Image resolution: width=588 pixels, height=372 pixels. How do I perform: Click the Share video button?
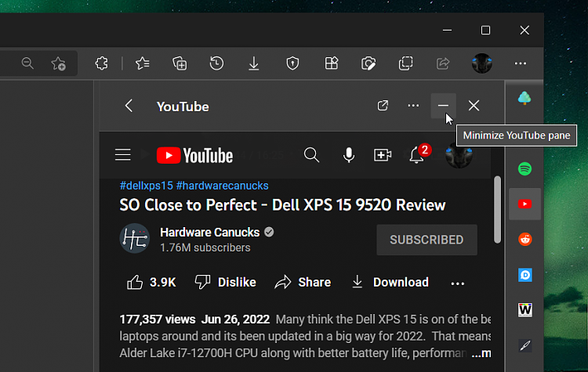click(303, 282)
